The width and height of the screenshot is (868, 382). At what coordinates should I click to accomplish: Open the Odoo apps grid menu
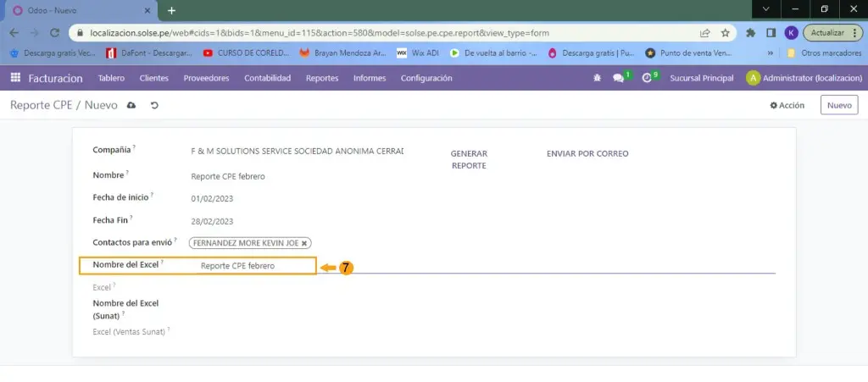tap(15, 78)
